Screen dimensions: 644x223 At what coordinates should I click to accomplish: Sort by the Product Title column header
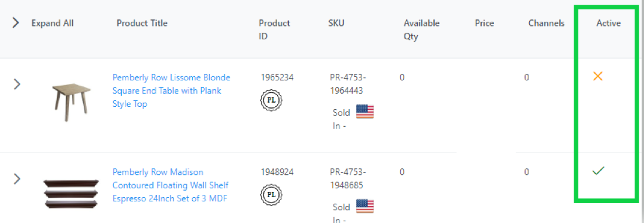[142, 23]
